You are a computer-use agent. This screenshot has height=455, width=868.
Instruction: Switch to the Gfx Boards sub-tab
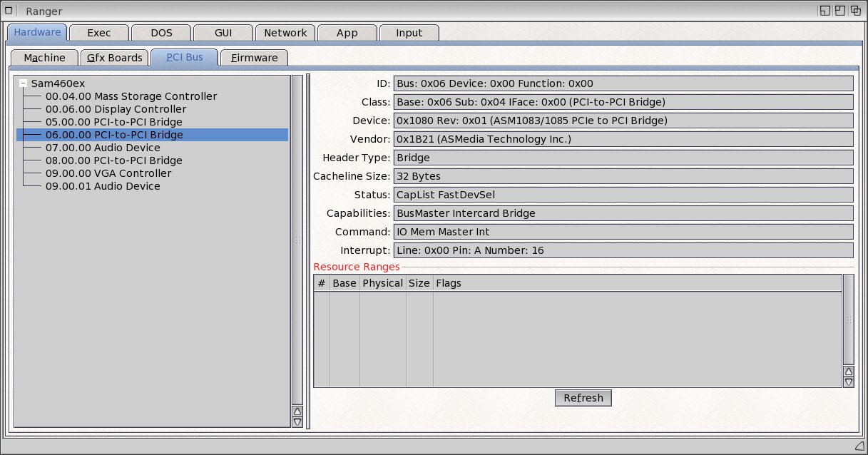[114, 58]
